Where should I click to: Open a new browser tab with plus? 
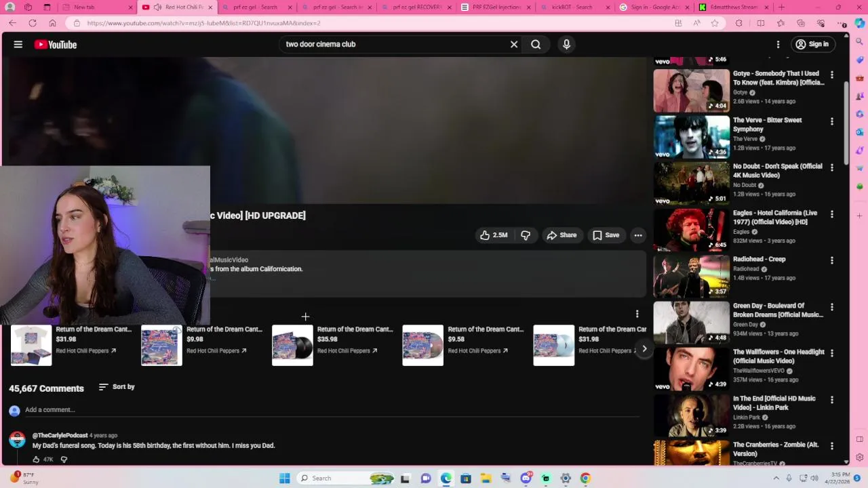(x=781, y=7)
